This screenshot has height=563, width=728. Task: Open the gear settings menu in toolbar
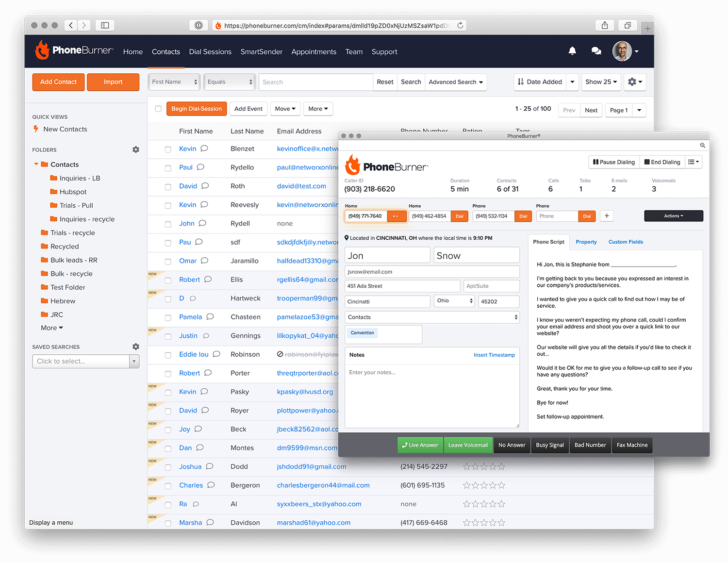tap(635, 82)
